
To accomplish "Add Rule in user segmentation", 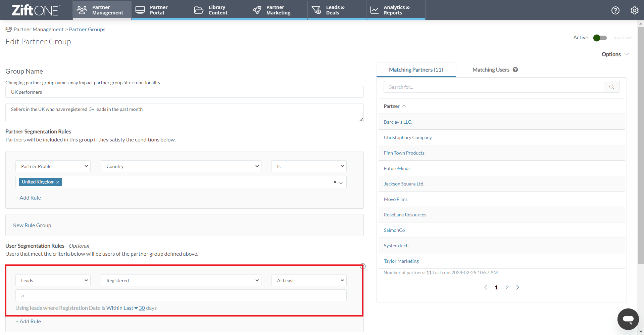I will [x=28, y=321].
